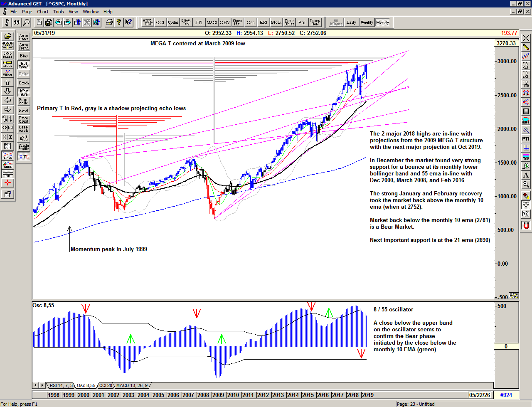Click the print chart icon
Viewport: 532px width, 407px height.
[x=109, y=22]
